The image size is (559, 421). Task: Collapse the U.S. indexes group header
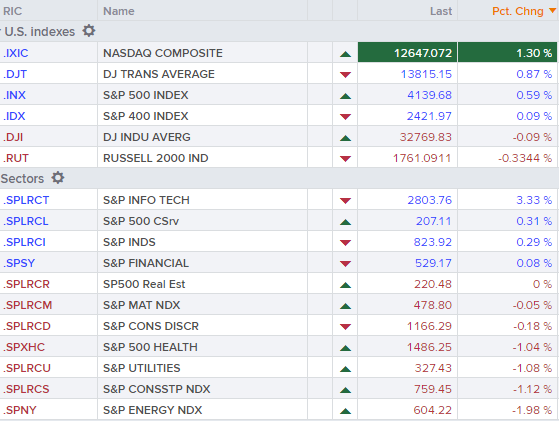pos(39,31)
